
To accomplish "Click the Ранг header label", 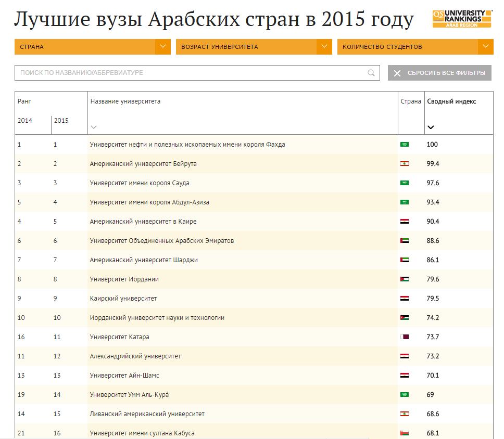I will 24,101.
